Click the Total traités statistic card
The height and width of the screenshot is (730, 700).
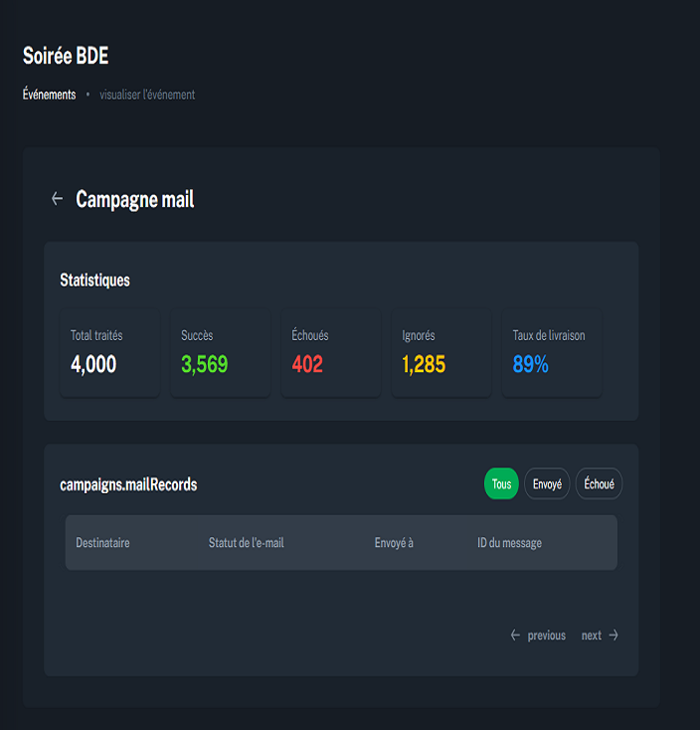pos(109,353)
